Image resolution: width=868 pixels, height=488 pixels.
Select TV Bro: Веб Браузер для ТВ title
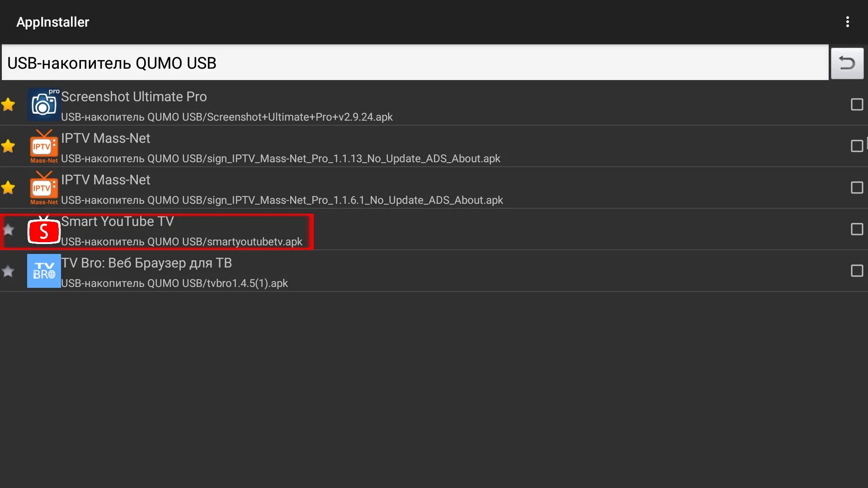point(146,263)
